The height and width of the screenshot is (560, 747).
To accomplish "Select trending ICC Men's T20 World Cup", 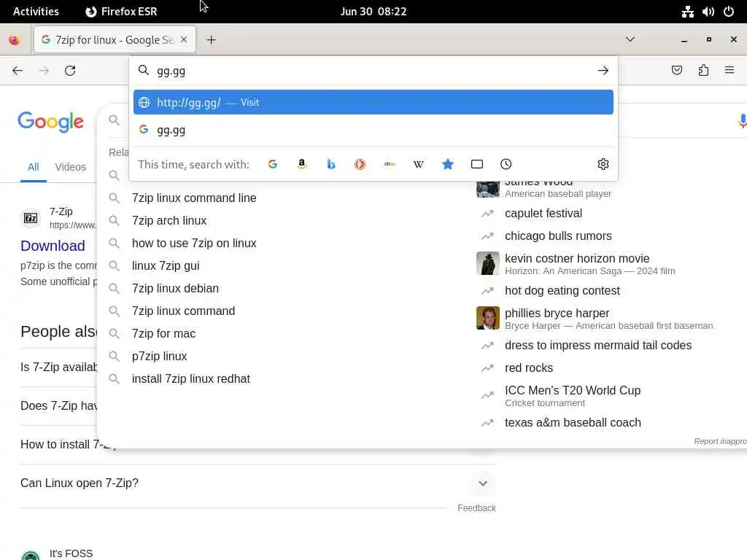I will coord(573,391).
